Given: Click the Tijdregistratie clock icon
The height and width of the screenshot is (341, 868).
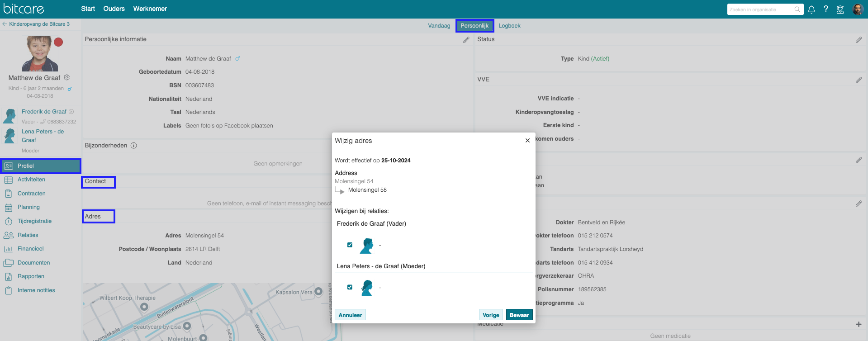Looking at the screenshot, I should tap(8, 221).
